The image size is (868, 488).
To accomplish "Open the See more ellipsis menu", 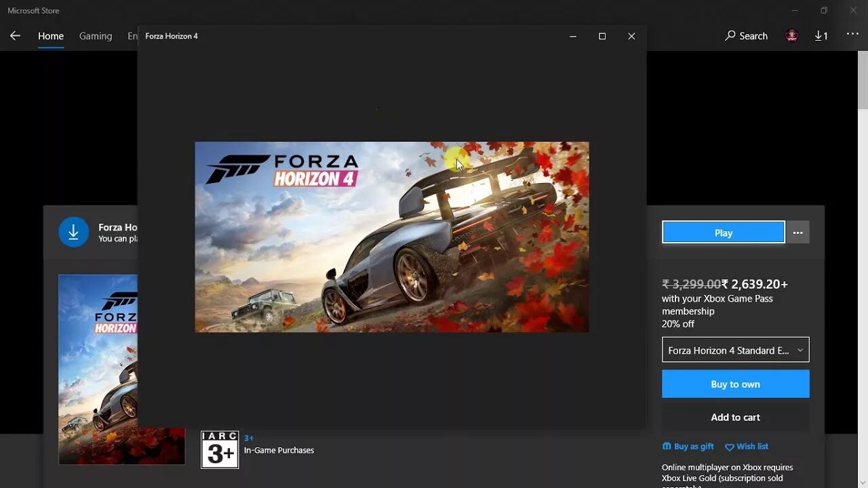I will point(852,35).
